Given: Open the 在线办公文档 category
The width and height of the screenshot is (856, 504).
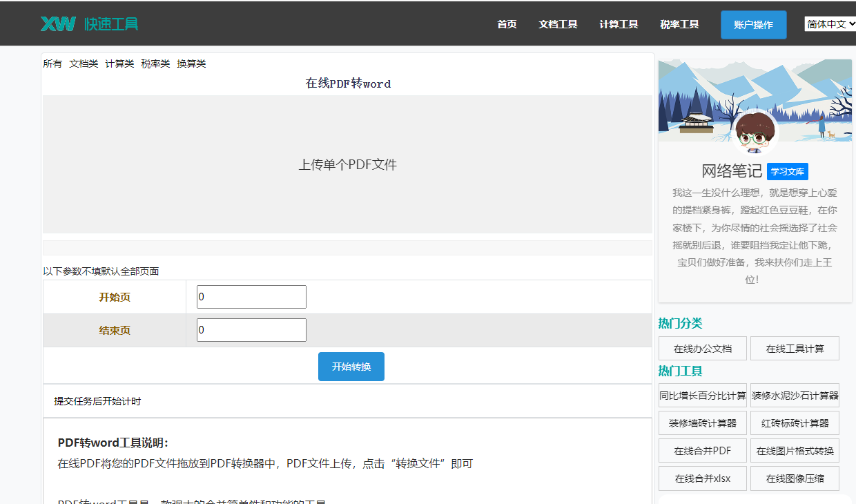Looking at the screenshot, I should click(702, 349).
